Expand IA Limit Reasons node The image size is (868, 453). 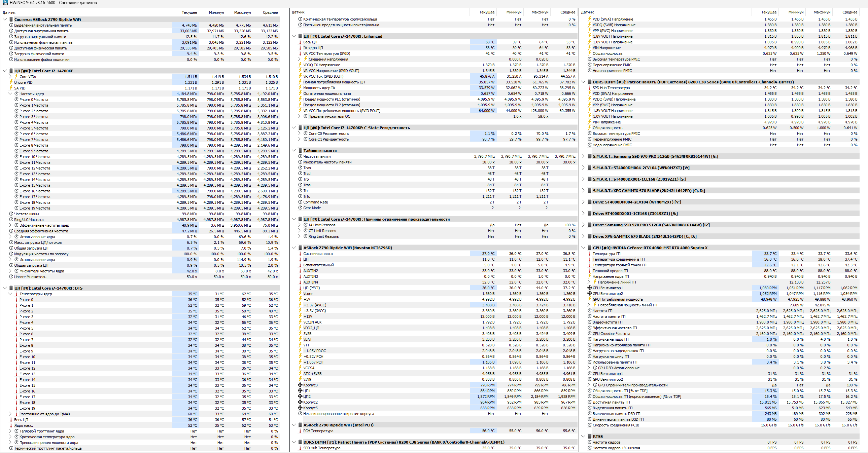[299, 225]
